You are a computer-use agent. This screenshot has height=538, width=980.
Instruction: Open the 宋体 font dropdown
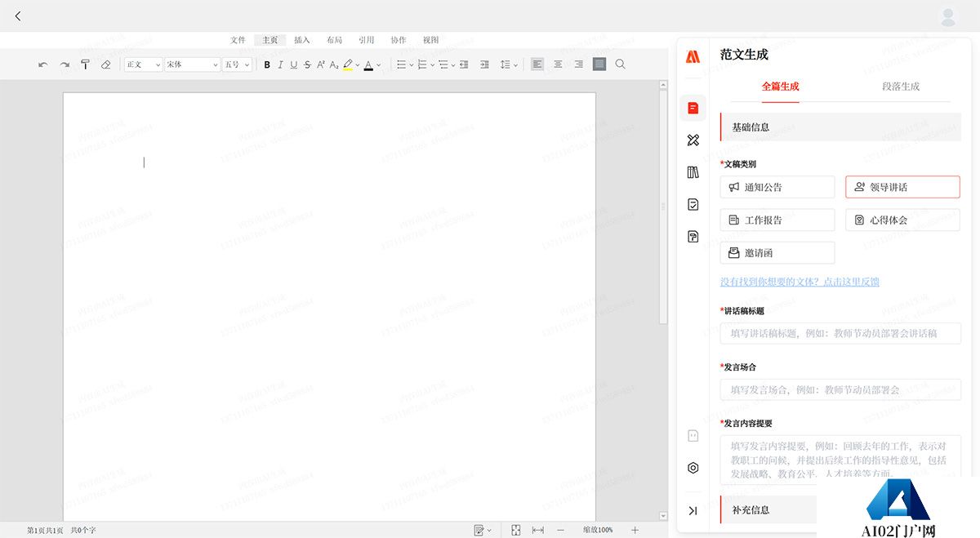pyautogui.click(x=193, y=64)
